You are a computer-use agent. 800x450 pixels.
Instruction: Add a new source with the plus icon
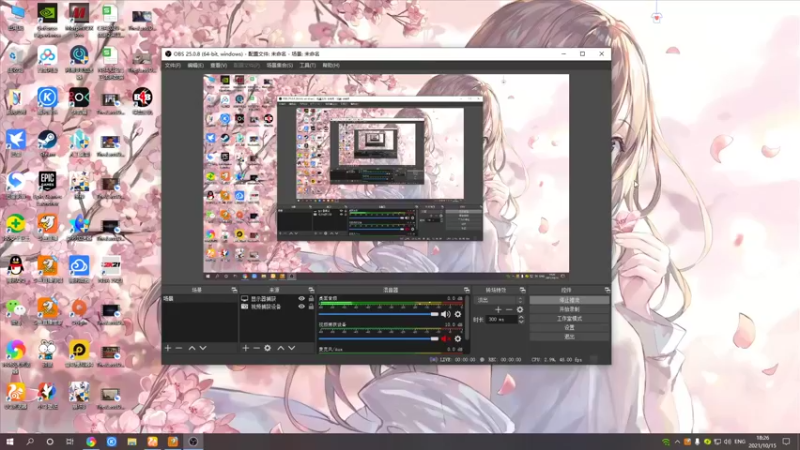[x=245, y=348]
